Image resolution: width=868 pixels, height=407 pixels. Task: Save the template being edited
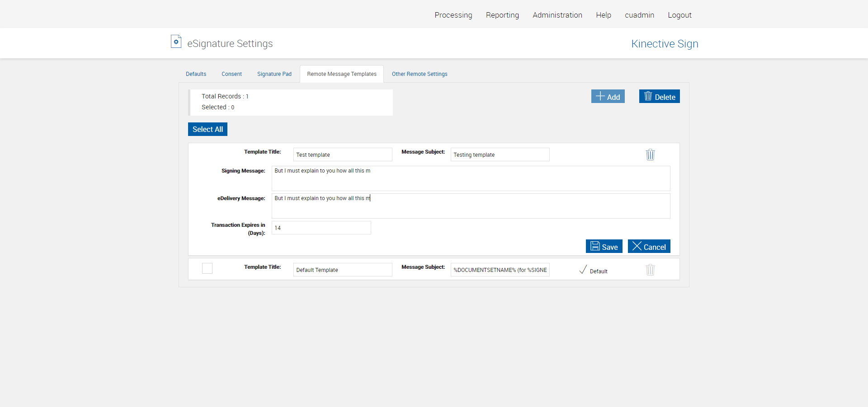point(604,246)
